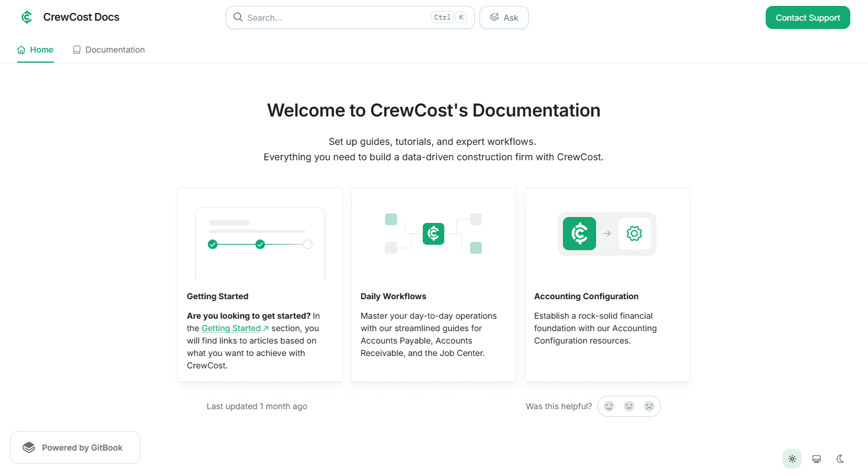This screenshot has width=868, height=476.
Task: Rate page with the neutral face
Action: [629, 406]
